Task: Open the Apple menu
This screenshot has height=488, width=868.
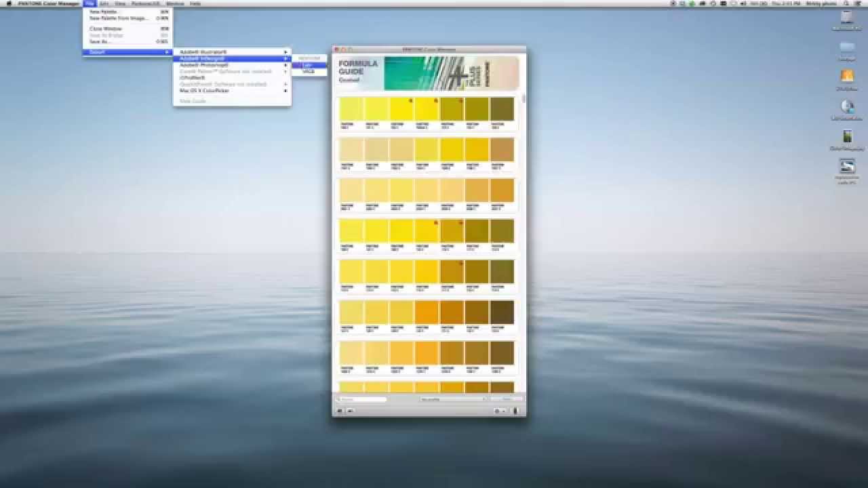Action: tap(9, 3)
